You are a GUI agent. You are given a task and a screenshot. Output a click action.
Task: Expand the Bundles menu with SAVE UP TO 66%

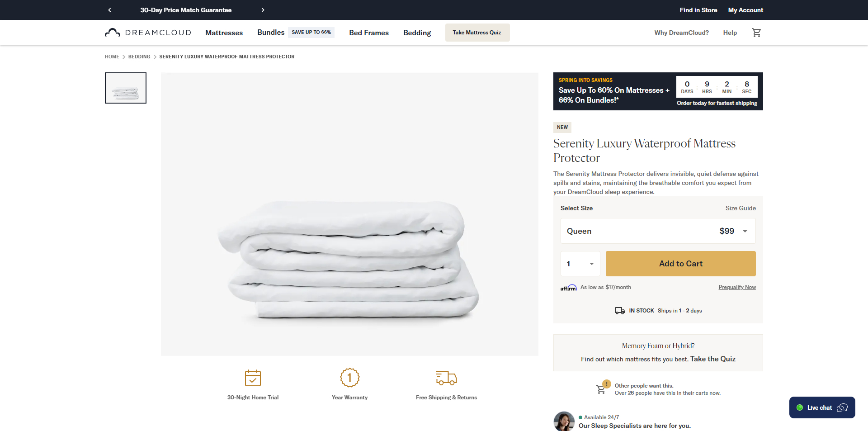(270, 32)
